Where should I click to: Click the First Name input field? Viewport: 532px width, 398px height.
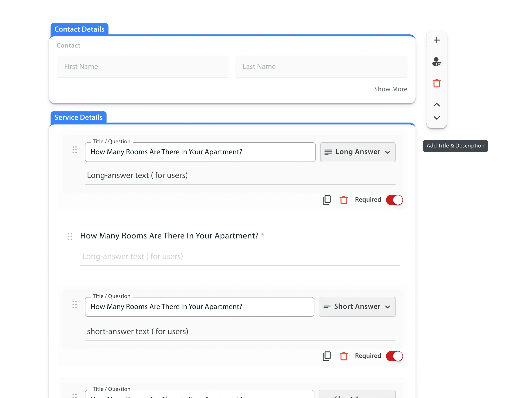pos(143,67)
